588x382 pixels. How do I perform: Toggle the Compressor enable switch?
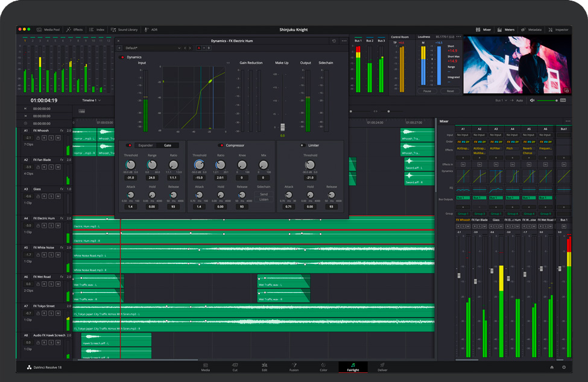click(221, 145)
